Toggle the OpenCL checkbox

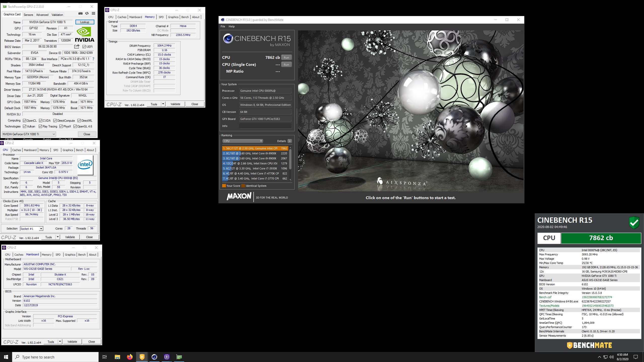coord(25,121)
